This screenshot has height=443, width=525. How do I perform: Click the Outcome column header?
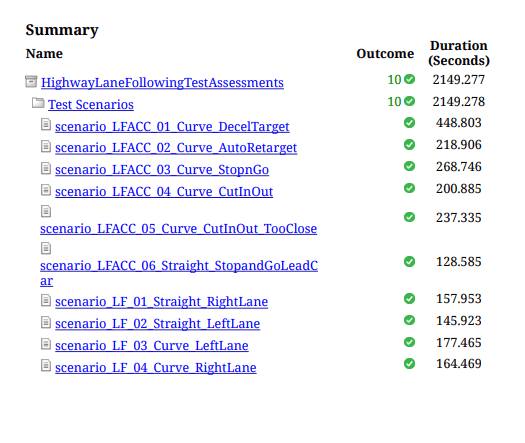[x=385, y=54]
